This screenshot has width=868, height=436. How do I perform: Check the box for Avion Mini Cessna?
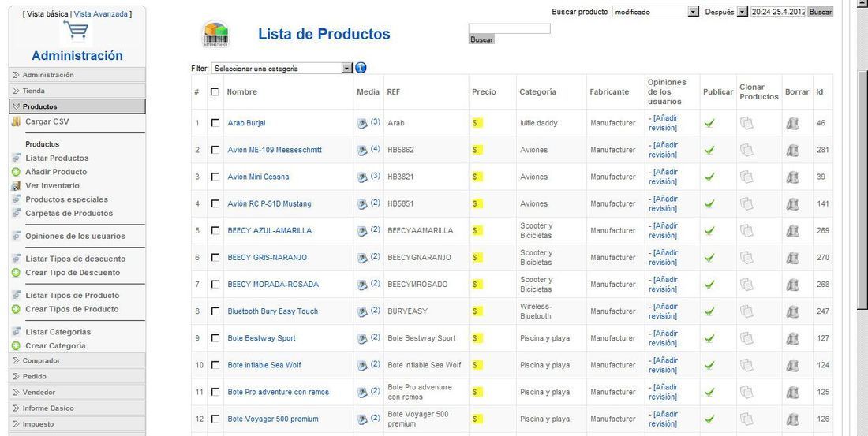(215, 177)
